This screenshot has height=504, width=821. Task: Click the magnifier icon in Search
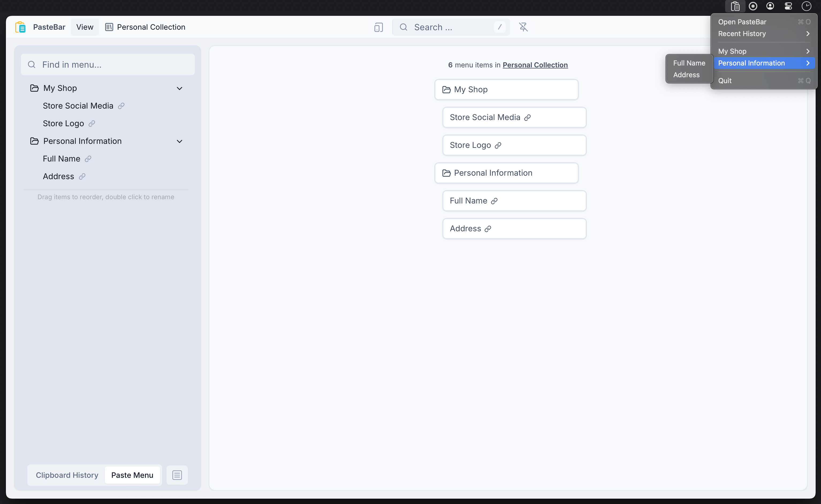coord(403,27)
